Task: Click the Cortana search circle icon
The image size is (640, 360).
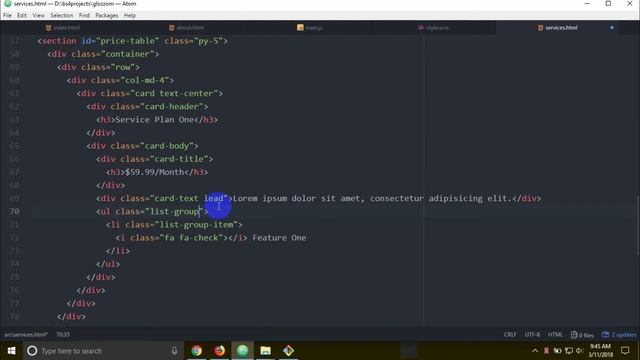Action: click(32, 351)
